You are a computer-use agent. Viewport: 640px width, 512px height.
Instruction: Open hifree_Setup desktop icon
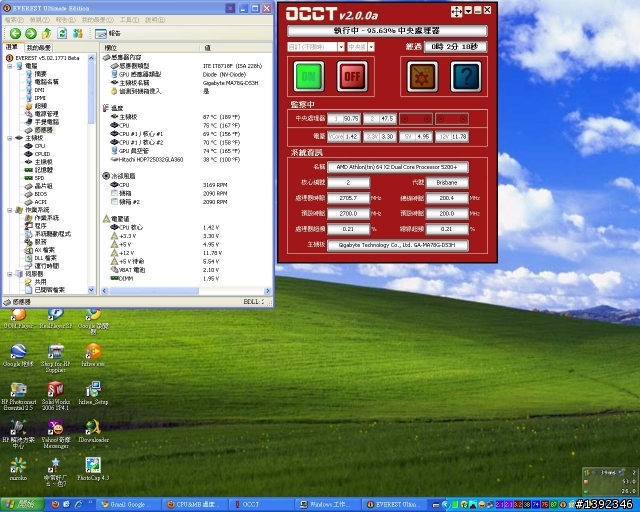[93, 393]
